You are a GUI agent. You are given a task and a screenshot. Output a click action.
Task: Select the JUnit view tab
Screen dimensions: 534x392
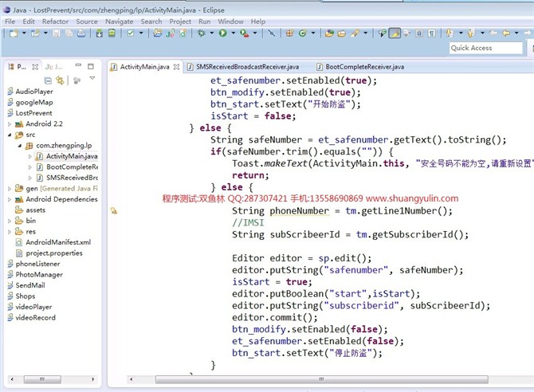pyautogui.click(x=54, y=66)
